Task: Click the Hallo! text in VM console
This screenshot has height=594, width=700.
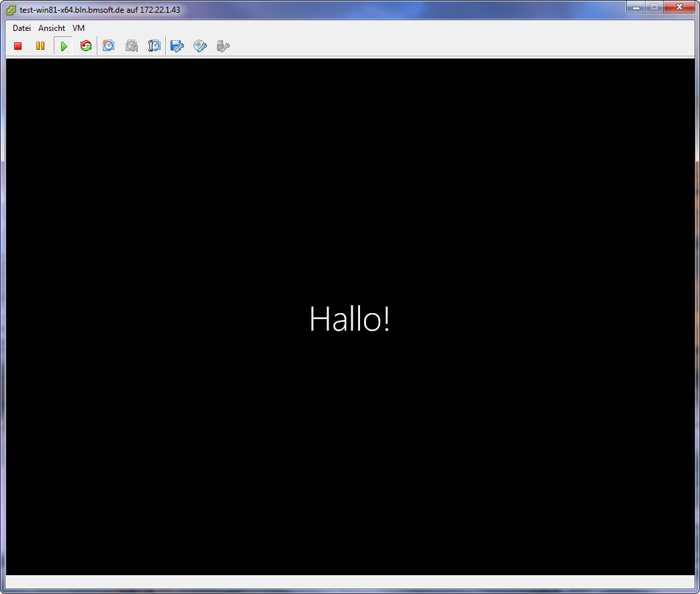Action: pos(349,319)
